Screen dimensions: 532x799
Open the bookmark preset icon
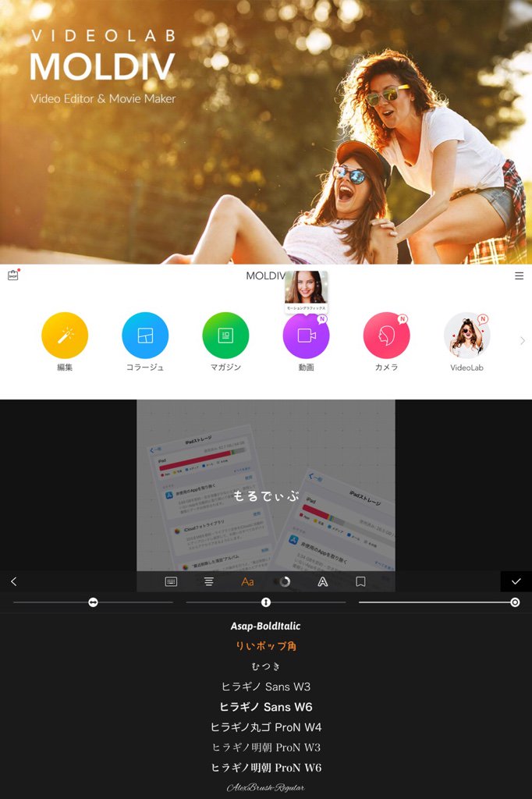coord(360,581)
